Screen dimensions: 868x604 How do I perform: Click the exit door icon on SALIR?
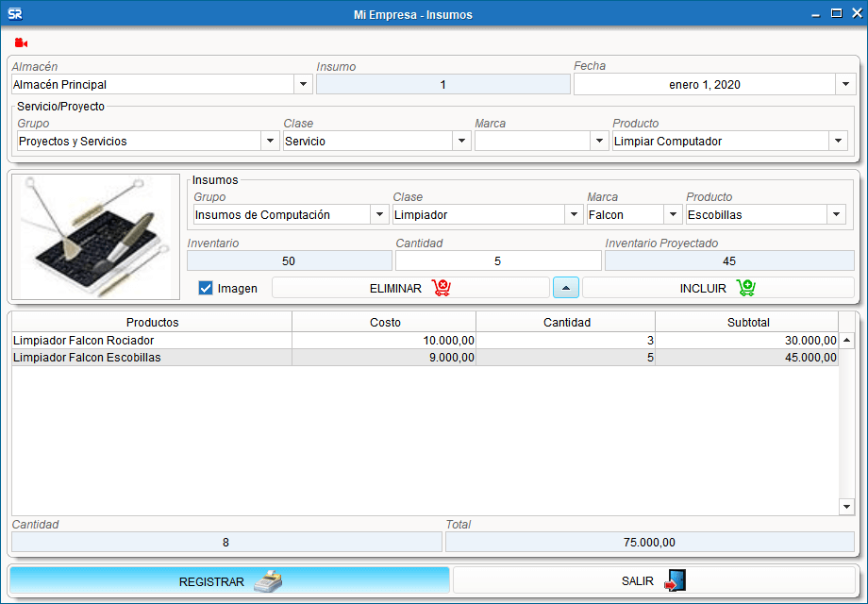pyautogui.click(x=675, y=580)
